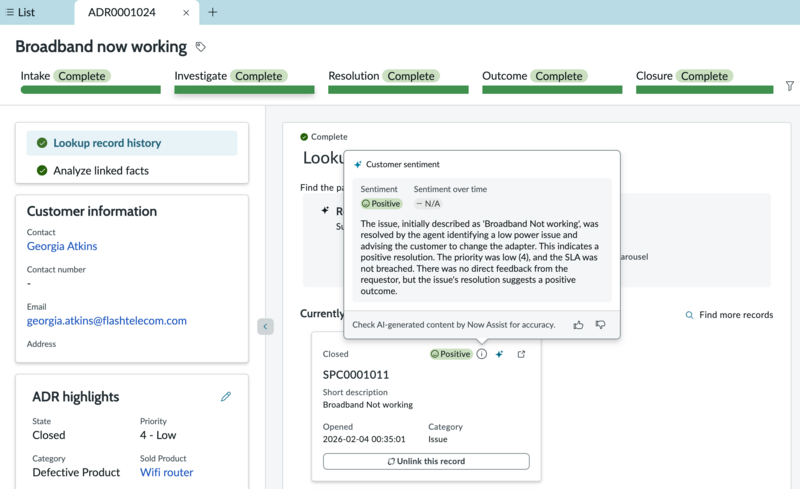Click the Intake green progress bar
This screenshot has height=489, width=800.
pyautogui.click(x=91, y=90)
